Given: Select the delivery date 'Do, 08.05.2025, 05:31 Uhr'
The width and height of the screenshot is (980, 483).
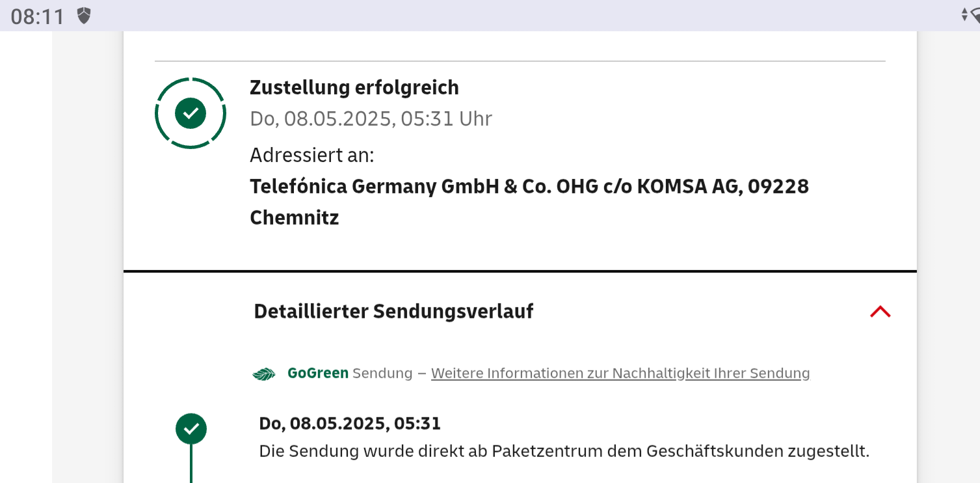Looking at the screenshot, I should (371, 118).
